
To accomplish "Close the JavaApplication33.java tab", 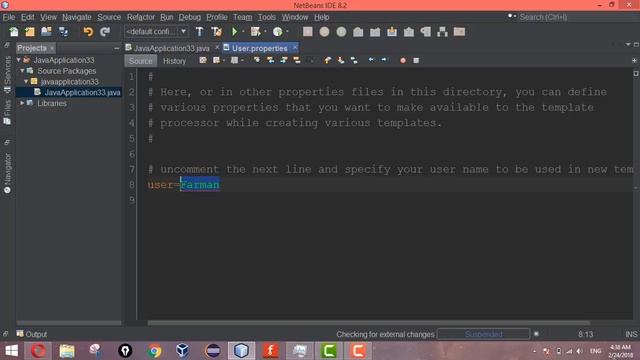I will click(x=217, y=47).
